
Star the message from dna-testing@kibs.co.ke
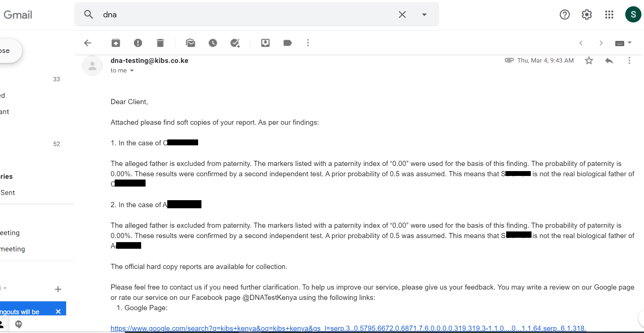coord(589,60)
